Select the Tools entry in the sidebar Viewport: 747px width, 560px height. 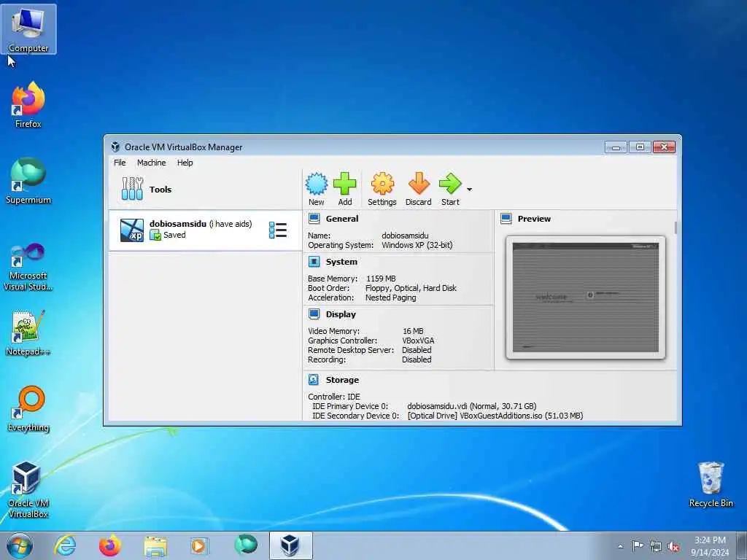coord(205,189)
